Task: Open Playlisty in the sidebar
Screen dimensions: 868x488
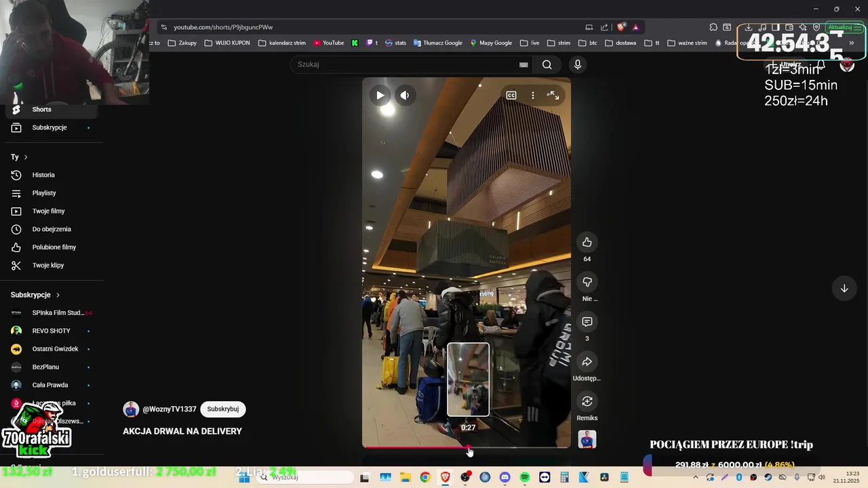Action: [52, 193]
